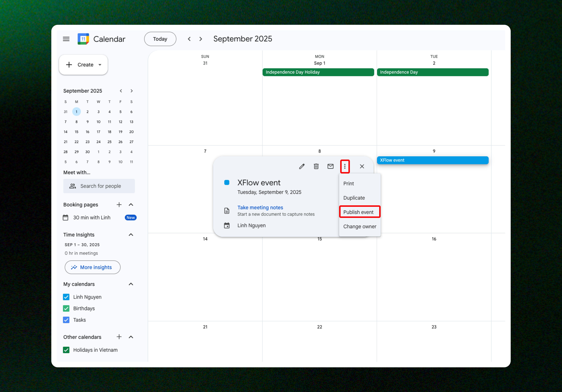Open Independence Day Holiday event
Screen dimensions: 562x392
(318, 72)
